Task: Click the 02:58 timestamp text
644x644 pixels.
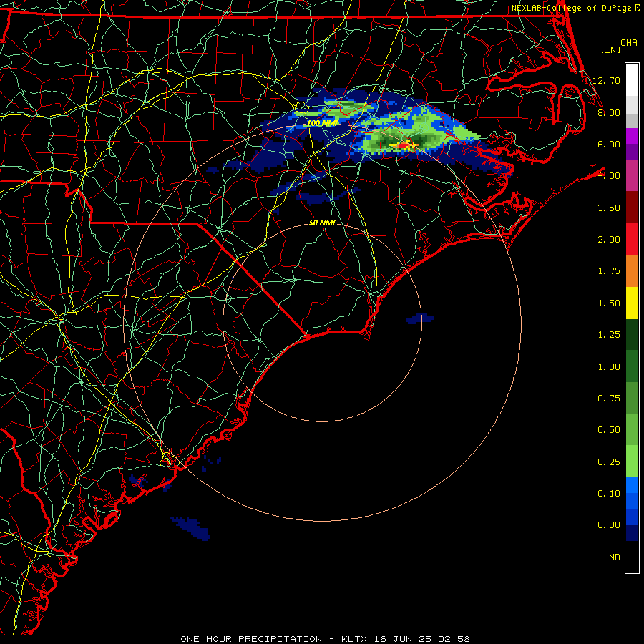Action: pos(454,639)
